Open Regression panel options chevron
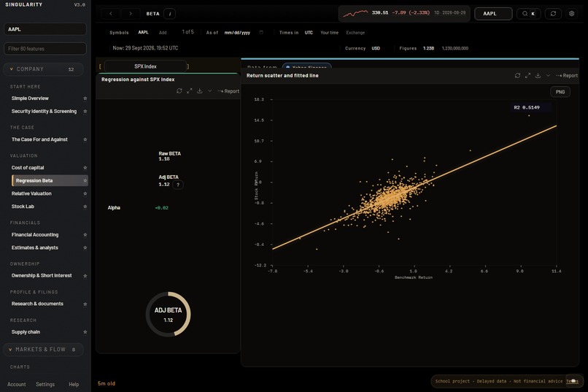 (209, 91)
